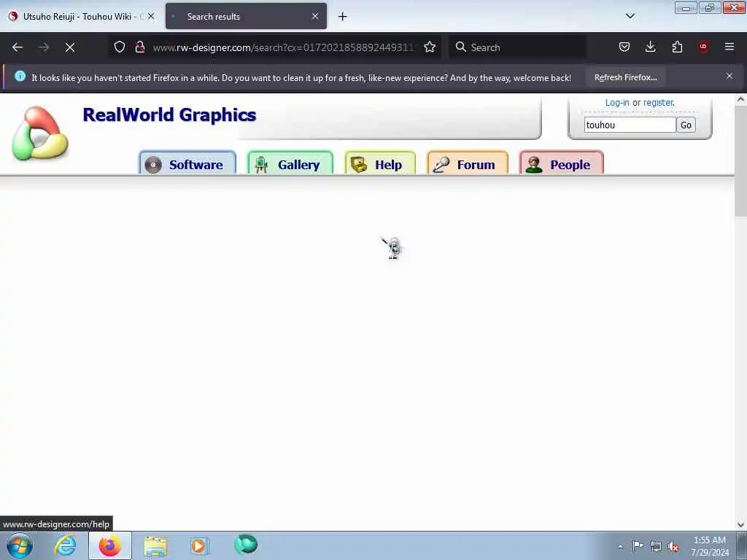Open the Firefox application menu

click(729, 47)
